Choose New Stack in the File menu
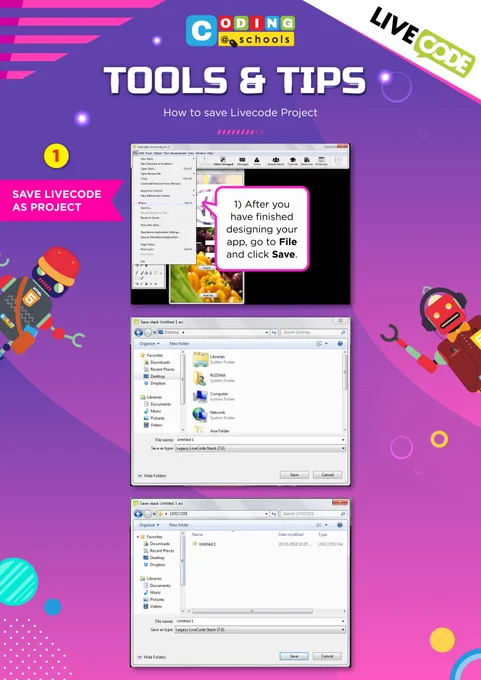481x680 pixels. tap(147, 159)
